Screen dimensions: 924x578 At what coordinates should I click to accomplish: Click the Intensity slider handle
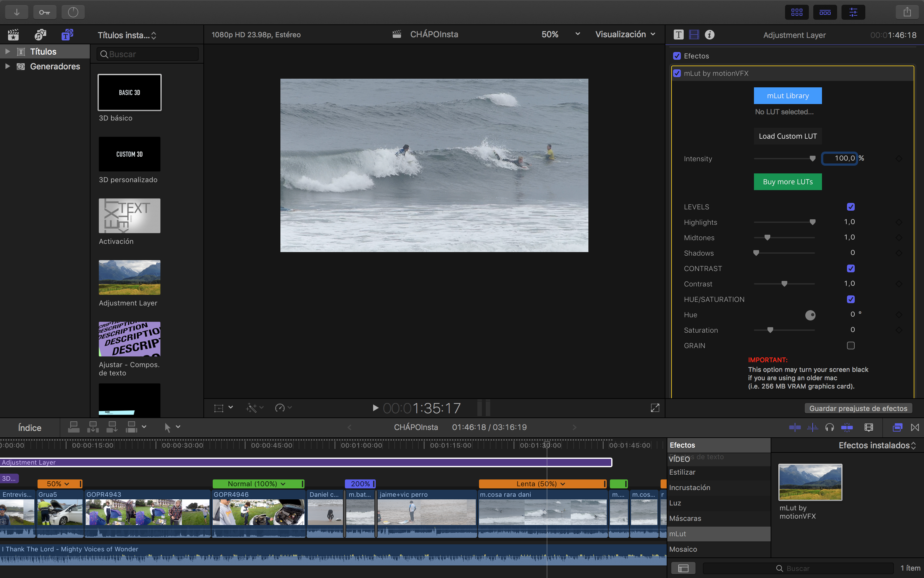pos(812,159)
